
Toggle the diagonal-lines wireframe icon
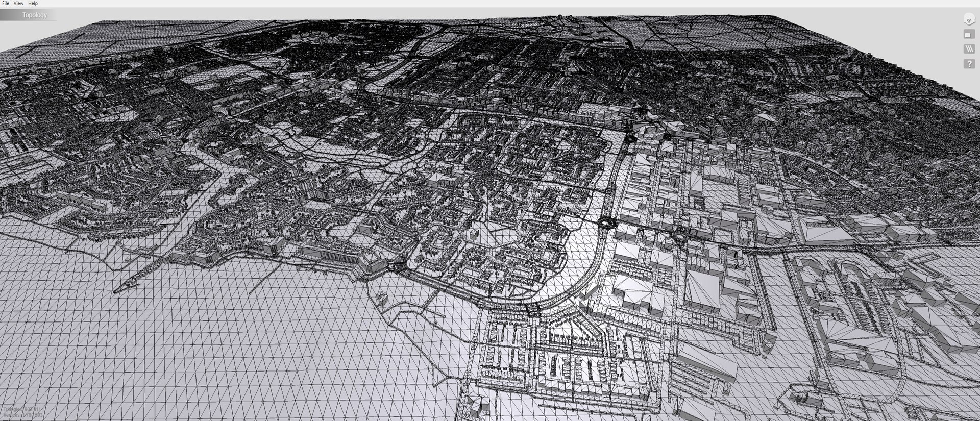click(x=969, y=49)
